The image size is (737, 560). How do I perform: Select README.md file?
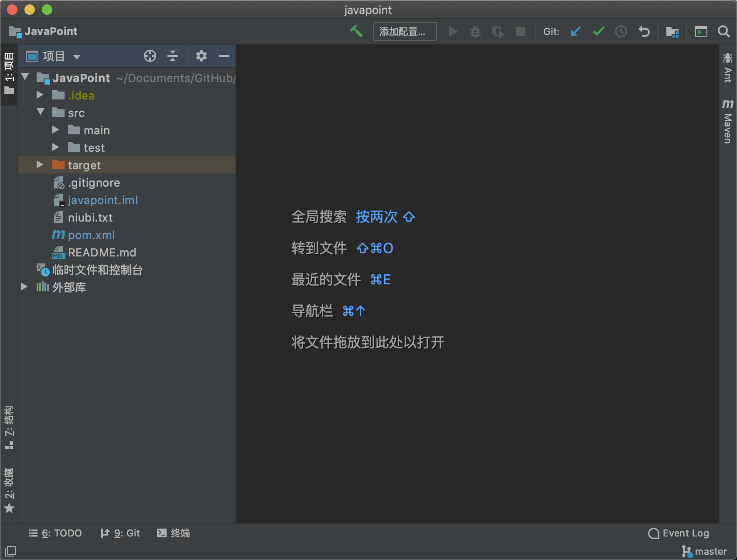[102, 253]
